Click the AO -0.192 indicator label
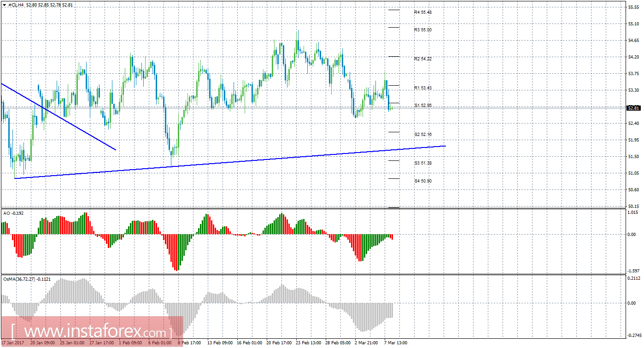644x348 pixels. [12, 214]
